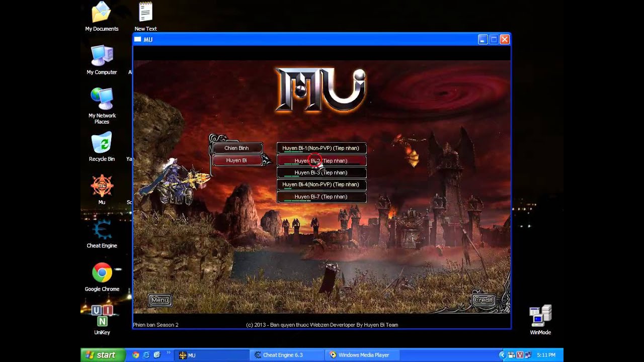Screen dimensions: 644x362
Task: Click 'Phien ban Season 2' text
Action: coord(155,325)
